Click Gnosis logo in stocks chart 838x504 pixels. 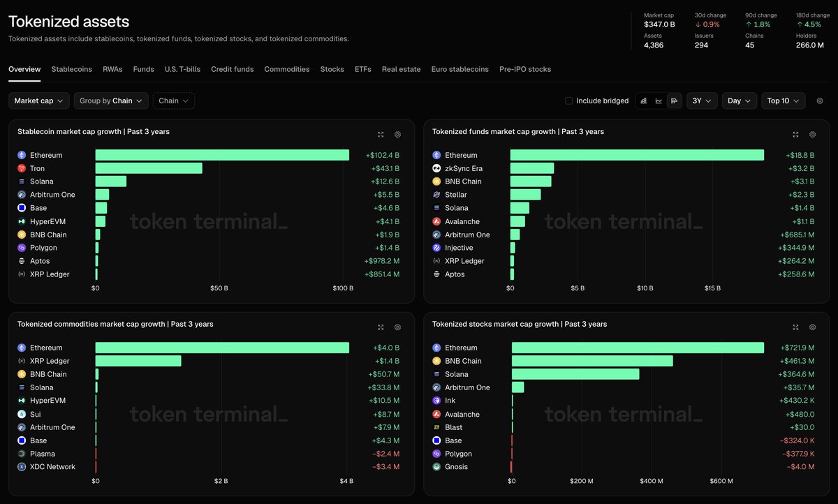pyautogui.click(x=436, y=467)
